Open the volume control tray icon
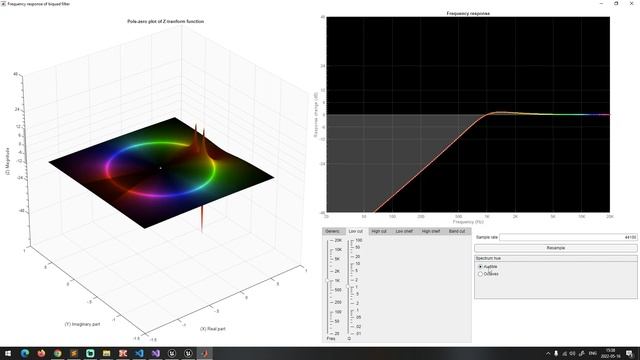 click(x=573, y=353)
